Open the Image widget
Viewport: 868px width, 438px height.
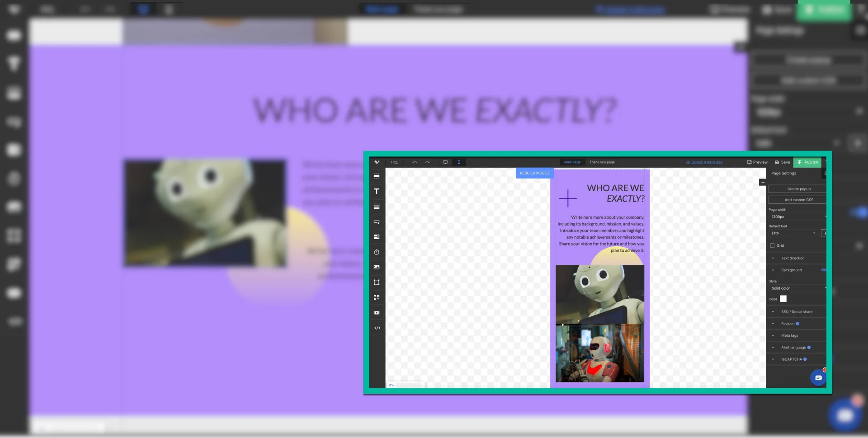tap(377, 267)
